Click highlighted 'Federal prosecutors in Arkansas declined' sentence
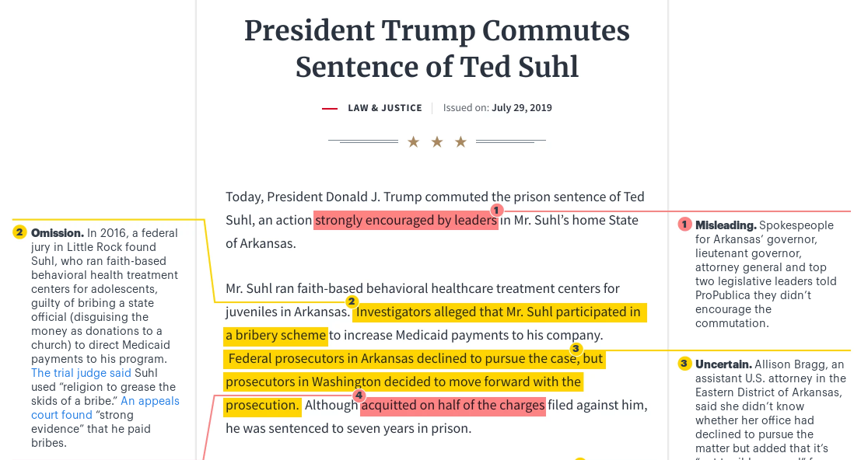Screen dimensions: 868x460 pos(415,359)
